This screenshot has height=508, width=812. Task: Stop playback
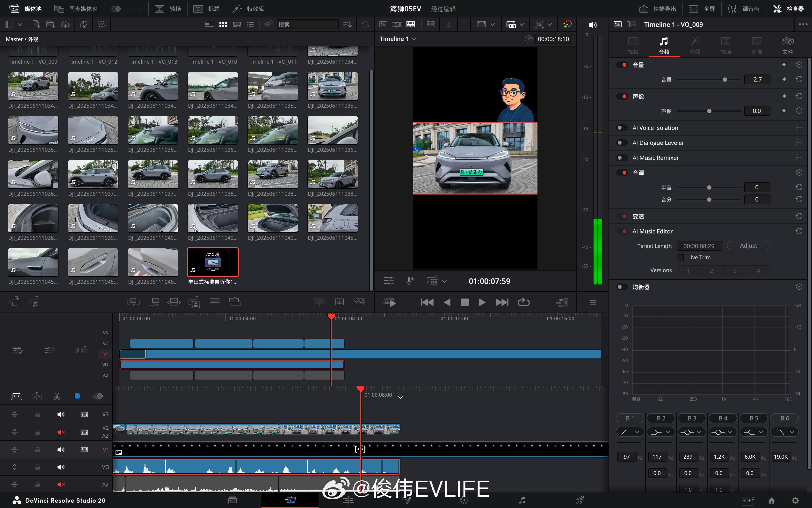click(465, 302)
